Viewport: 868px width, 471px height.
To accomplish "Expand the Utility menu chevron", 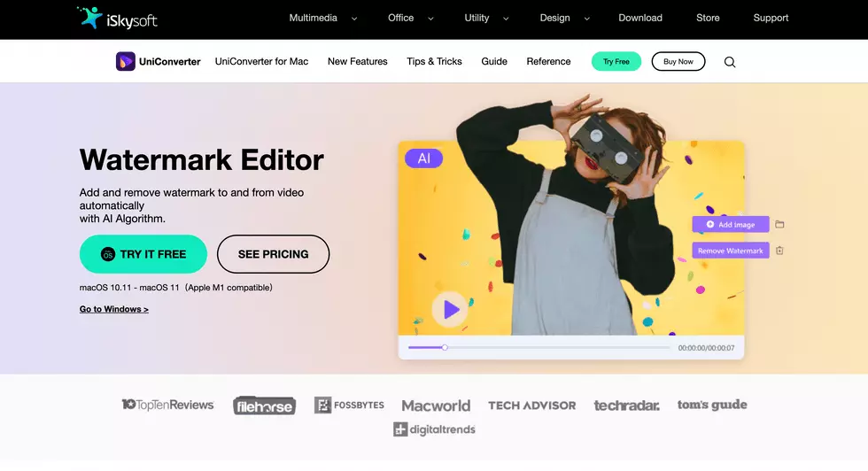I will coord(506,19).
